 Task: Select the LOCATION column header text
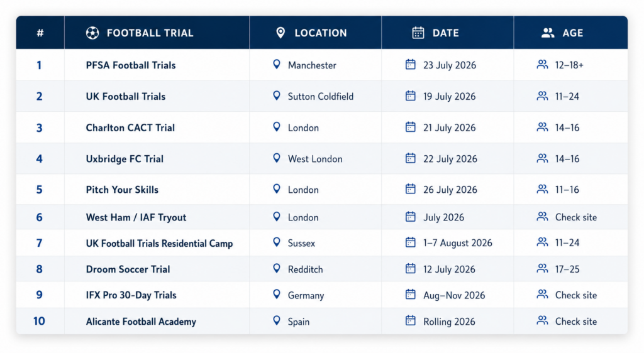pyautogui.click(x=321, y=33)
